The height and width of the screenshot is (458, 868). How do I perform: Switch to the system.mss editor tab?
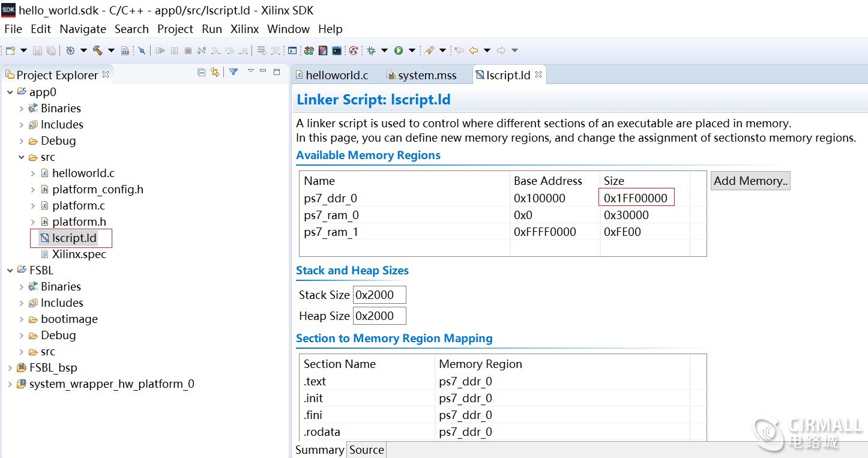click(421, 75)
